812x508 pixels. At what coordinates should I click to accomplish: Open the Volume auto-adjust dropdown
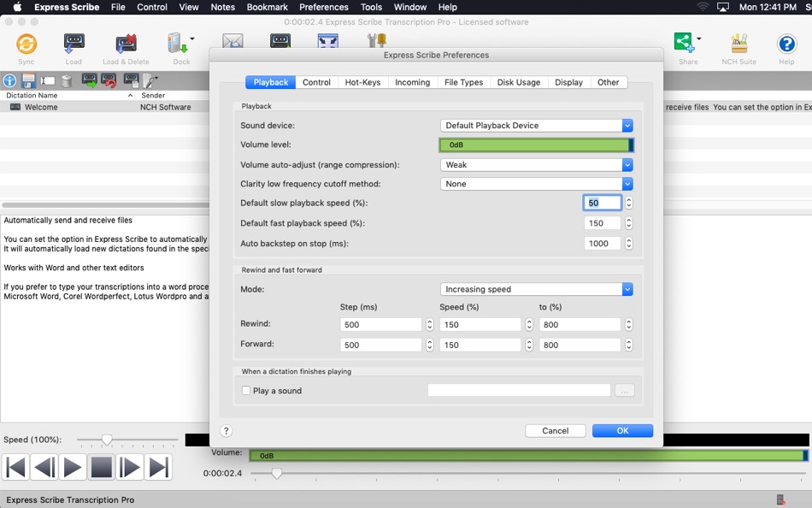(535, 164)
